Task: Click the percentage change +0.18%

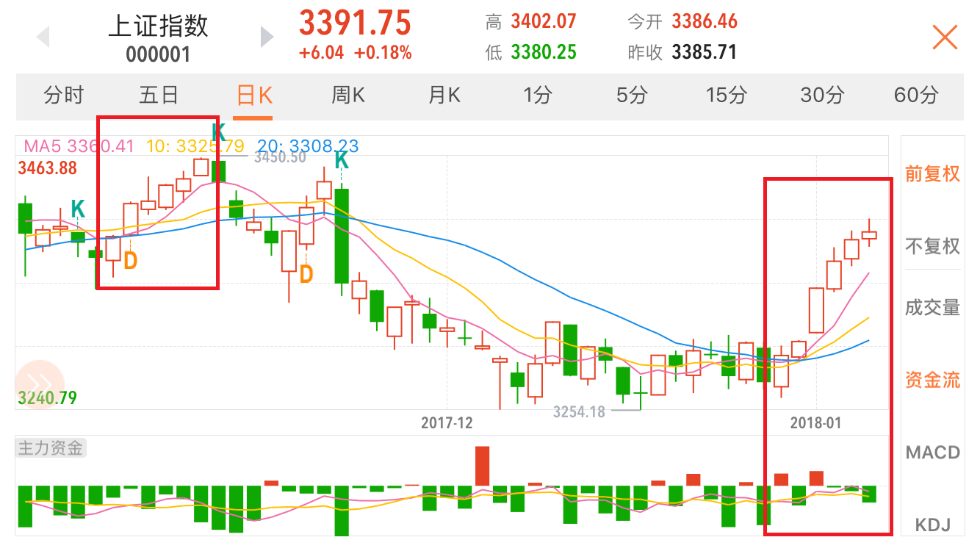Action: point(383,53)
